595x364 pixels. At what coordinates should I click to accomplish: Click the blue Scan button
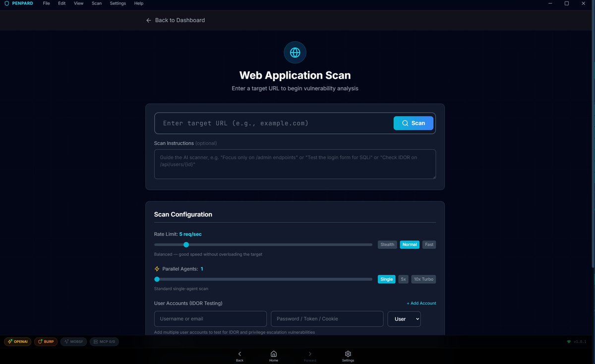(x=414, y=123)
